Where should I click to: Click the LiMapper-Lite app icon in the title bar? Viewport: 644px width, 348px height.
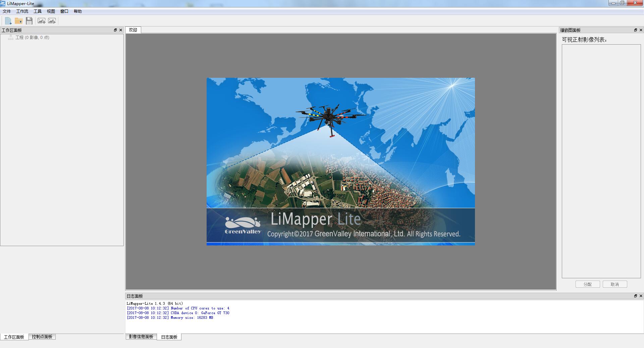click(x=3, y=3)
